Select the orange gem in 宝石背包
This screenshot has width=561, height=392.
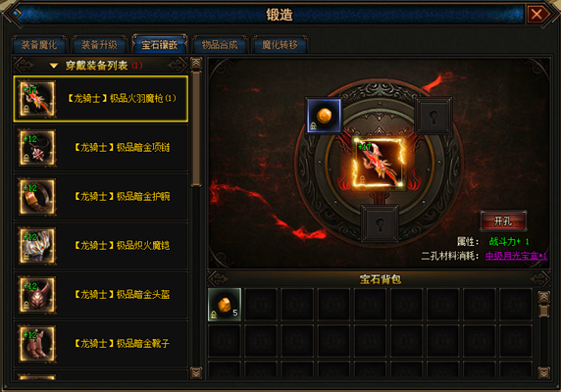tap(225, 305)
